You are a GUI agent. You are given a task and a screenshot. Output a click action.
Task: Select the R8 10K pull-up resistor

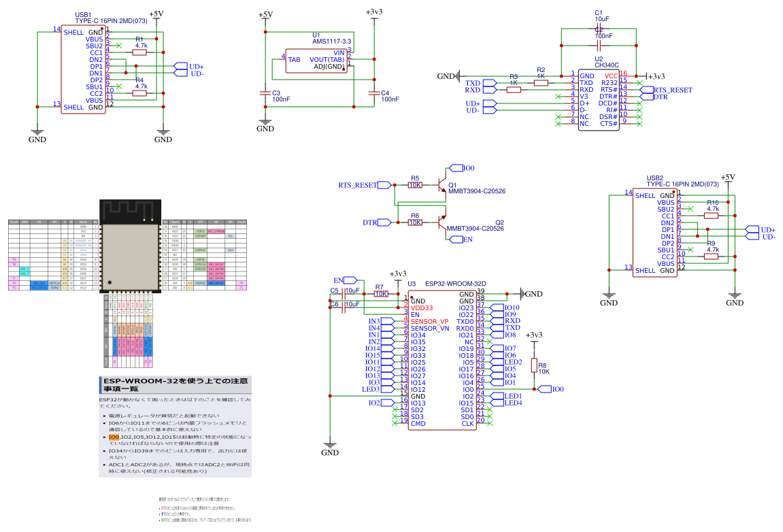click(x=534, y=365)
